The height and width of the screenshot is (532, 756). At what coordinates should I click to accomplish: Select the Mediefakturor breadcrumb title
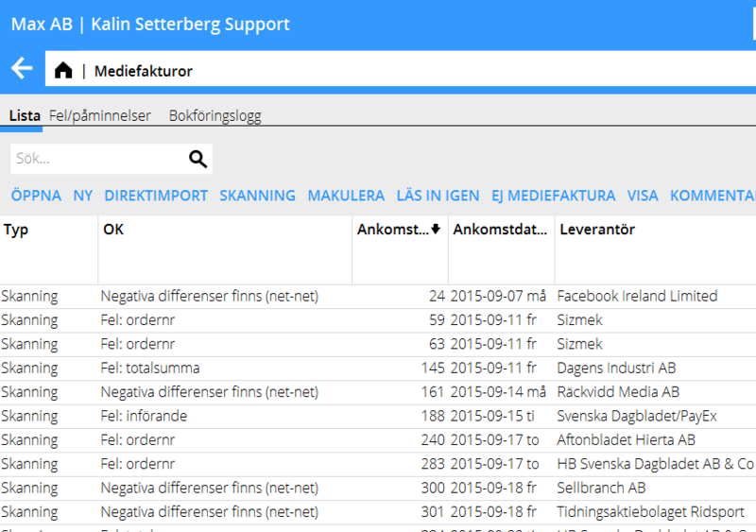pyautogui.click(x=144, y=71)
